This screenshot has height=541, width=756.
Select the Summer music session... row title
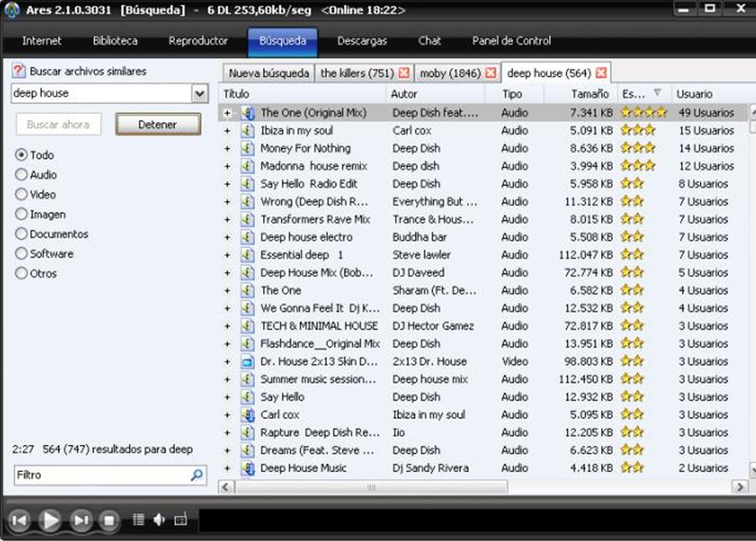pyautogui.click(x=318, y=380)
